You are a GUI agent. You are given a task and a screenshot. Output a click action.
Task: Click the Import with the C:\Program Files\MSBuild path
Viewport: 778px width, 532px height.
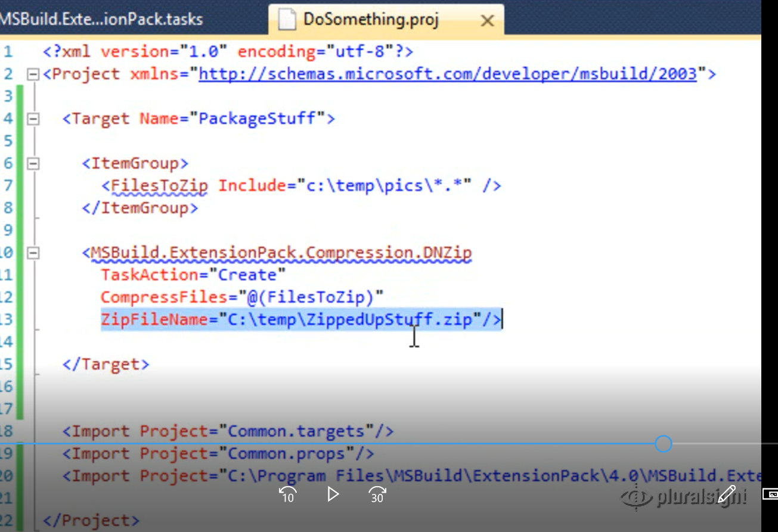411,476
